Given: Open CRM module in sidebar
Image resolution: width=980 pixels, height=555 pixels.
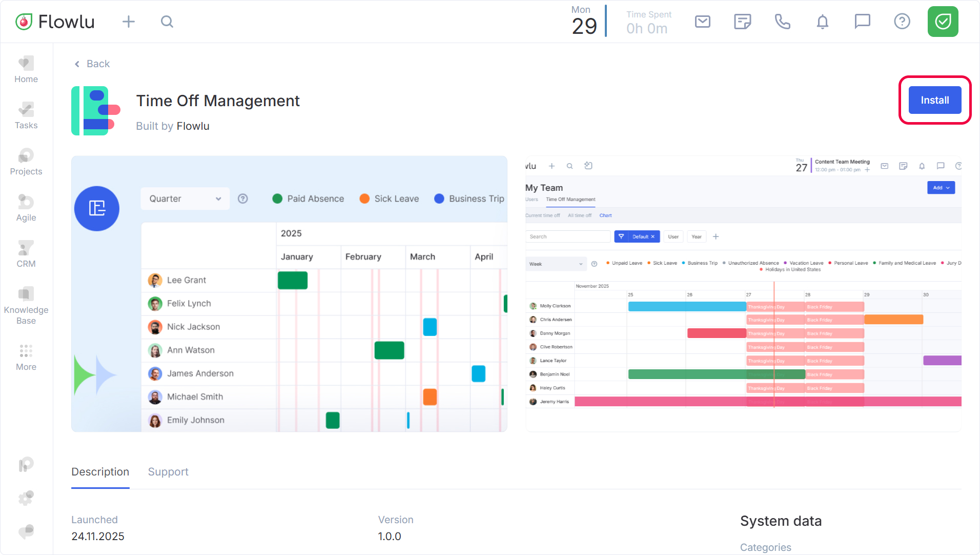Looking at the screenshot, I should [x=26, y=254].
